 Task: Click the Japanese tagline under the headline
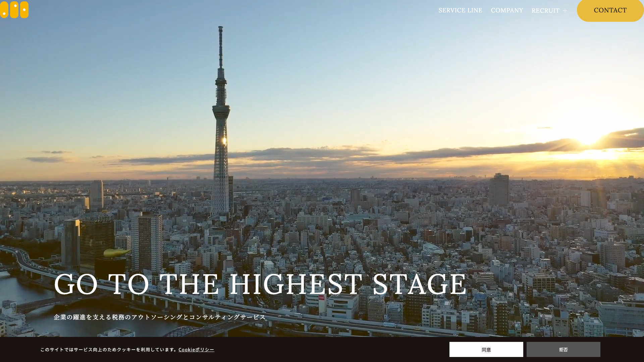click(x=160, y=317)
